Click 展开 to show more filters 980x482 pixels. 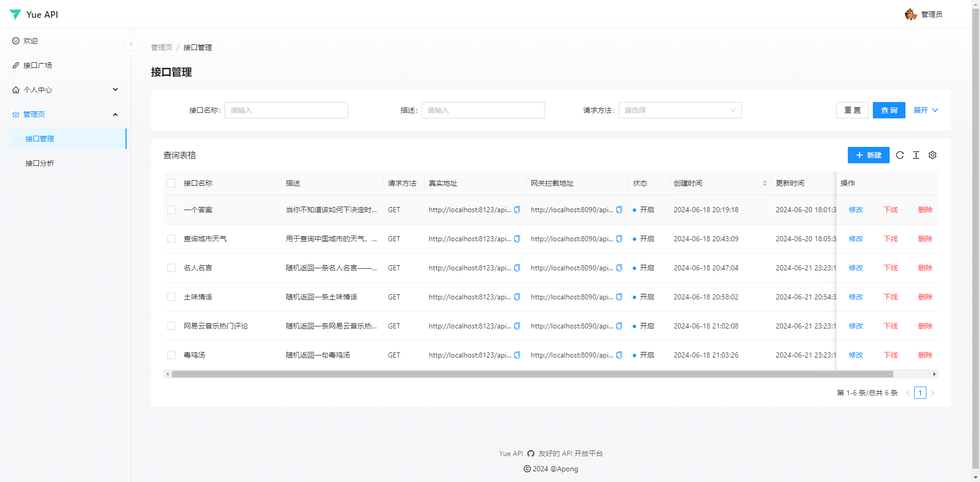point(925,110)
